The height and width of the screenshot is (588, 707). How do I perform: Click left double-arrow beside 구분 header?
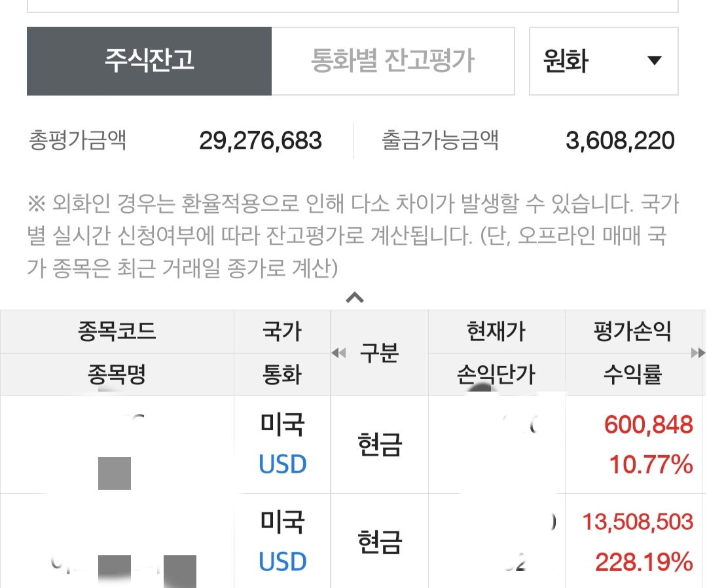(x=338, y=354)
